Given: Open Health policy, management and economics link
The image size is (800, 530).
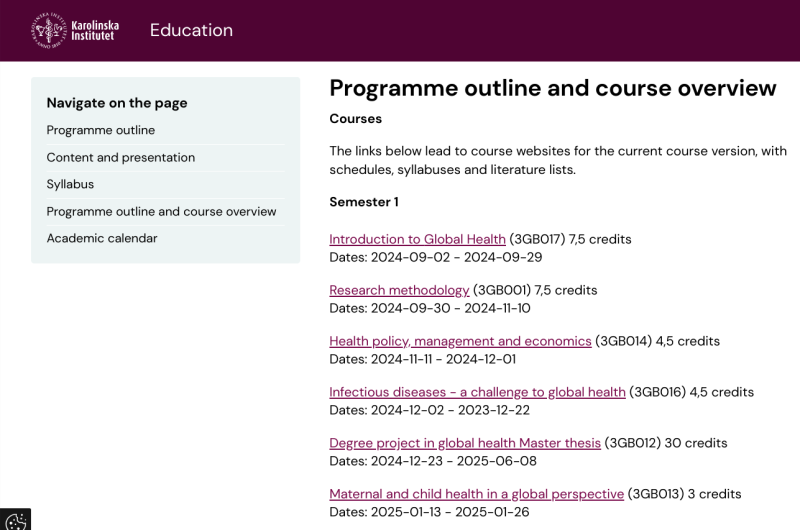Looking at the screenshot, I should point(460,341).
